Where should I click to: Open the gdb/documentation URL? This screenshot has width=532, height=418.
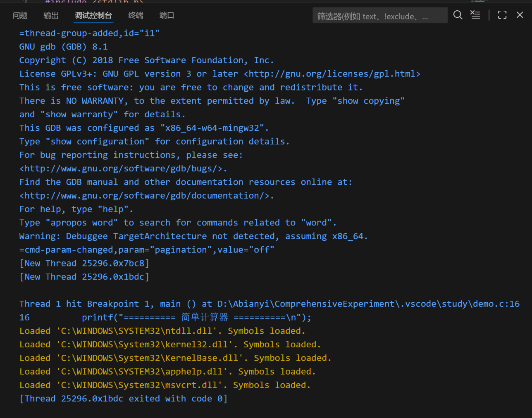147,196
